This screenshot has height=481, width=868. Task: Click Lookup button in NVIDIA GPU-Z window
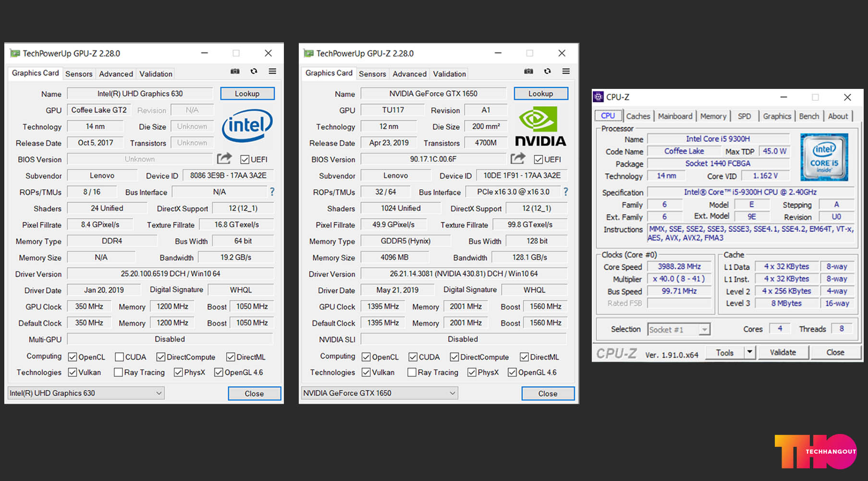pyautogui.click(x=541, y=94)
